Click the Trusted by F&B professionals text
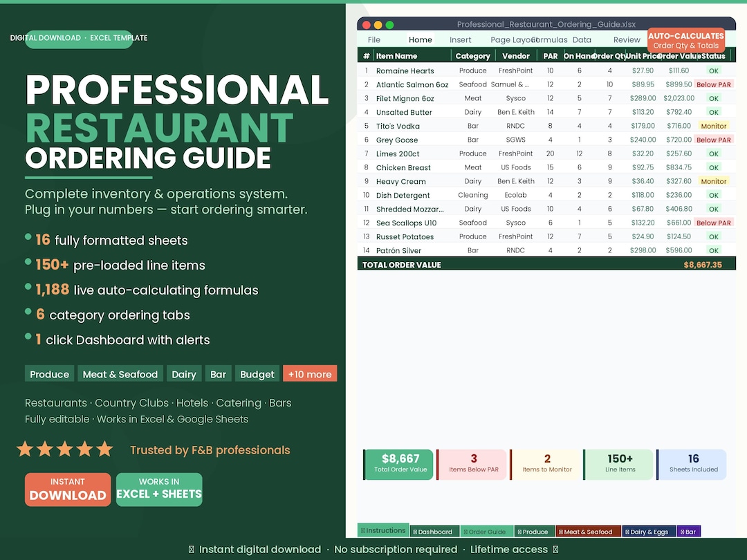 point(210,450)
